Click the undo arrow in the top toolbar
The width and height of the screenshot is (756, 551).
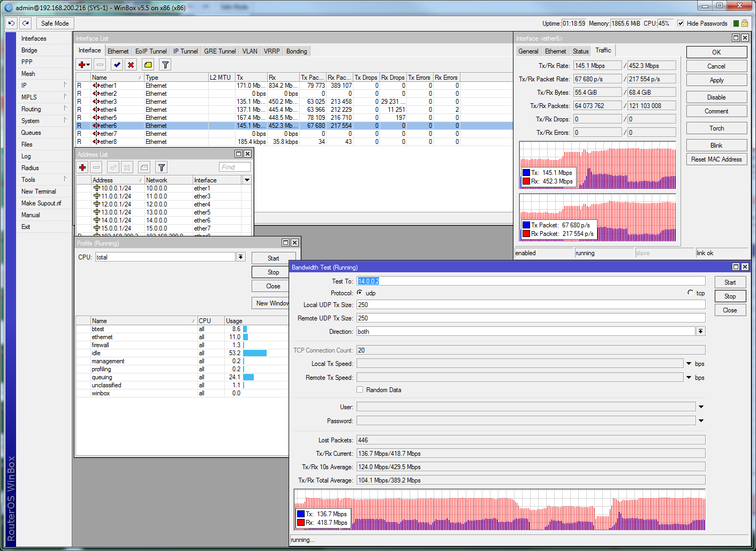(11, 23)
